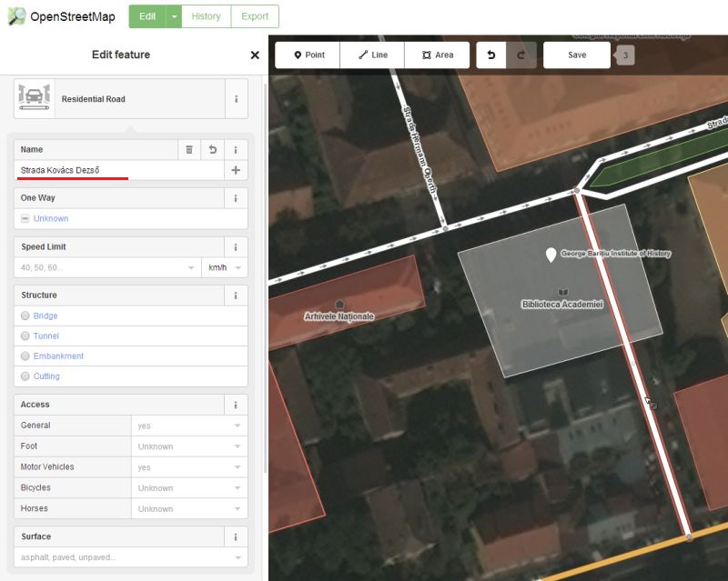Toggle the One Way Unknown checkbox
The width and height of the screenshot is (728, 581).
coord(25,218)
